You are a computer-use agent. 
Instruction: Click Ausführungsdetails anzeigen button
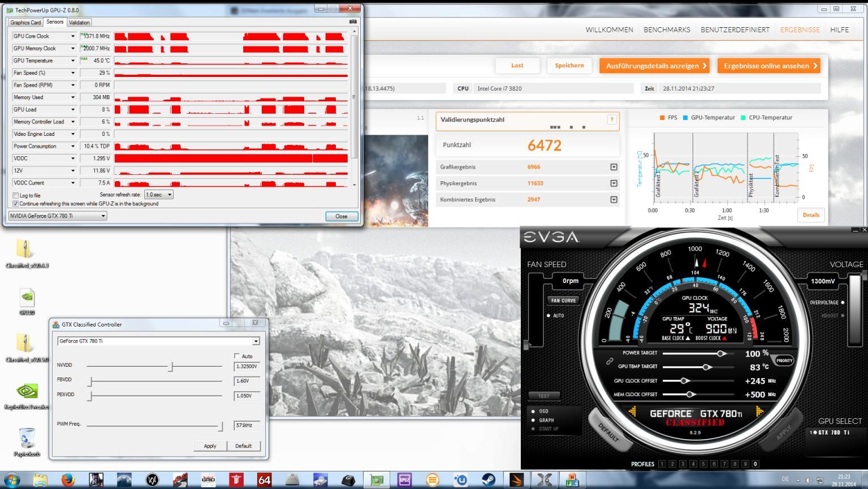tap(655, 66)
